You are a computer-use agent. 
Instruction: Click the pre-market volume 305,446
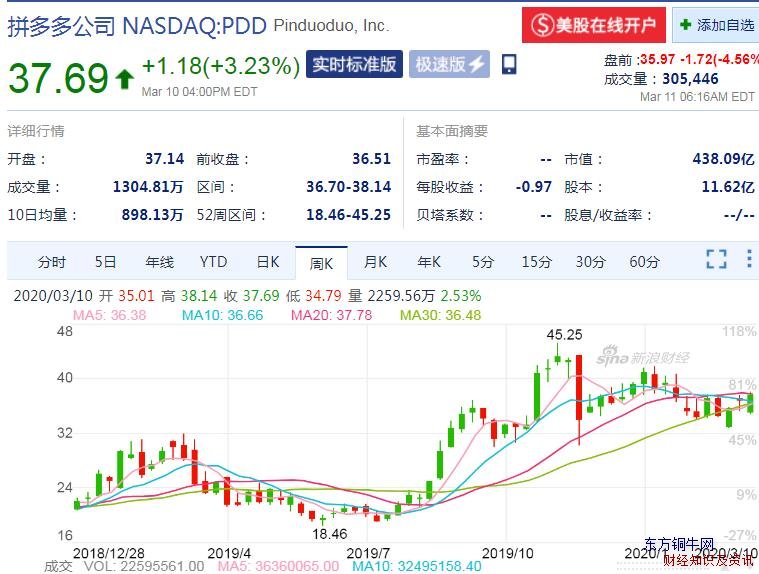tap(690, 78)
